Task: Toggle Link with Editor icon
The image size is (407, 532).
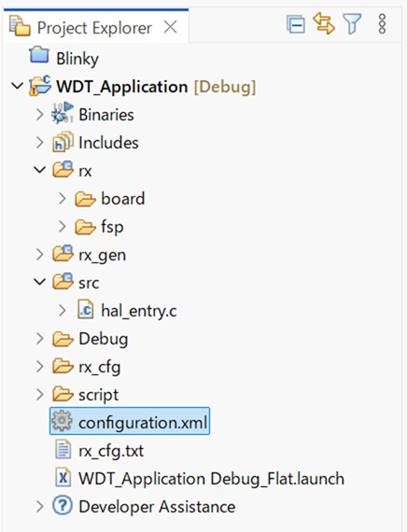Action: [324, 23]
